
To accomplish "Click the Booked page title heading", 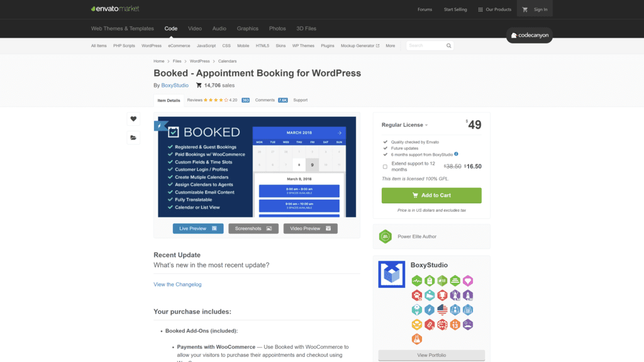I will pyautogui.click(x=257, y=73).
